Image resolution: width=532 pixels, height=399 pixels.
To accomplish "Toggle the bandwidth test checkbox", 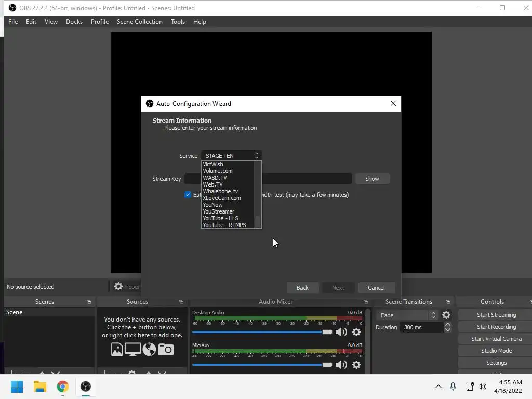I will point(188,195).
